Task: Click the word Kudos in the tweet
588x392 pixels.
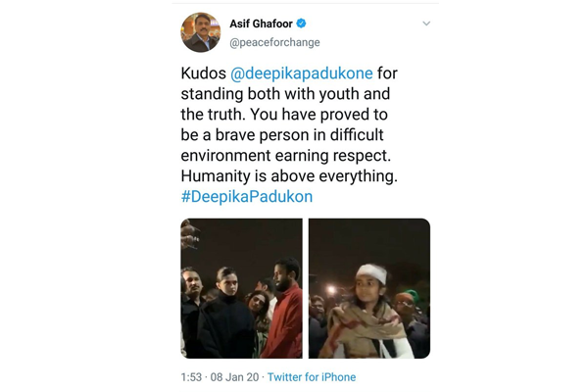Action: (204, 73)
